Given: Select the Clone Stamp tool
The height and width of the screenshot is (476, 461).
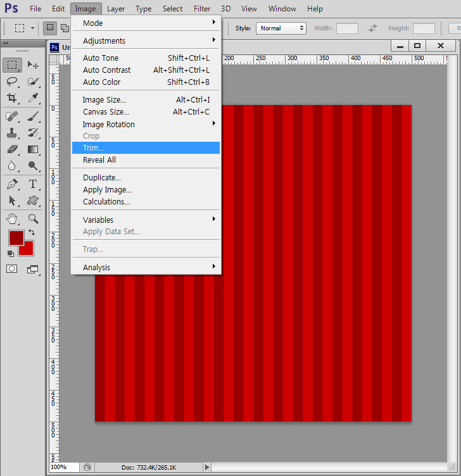Looking at the screenshot, I should click(12, 133).
